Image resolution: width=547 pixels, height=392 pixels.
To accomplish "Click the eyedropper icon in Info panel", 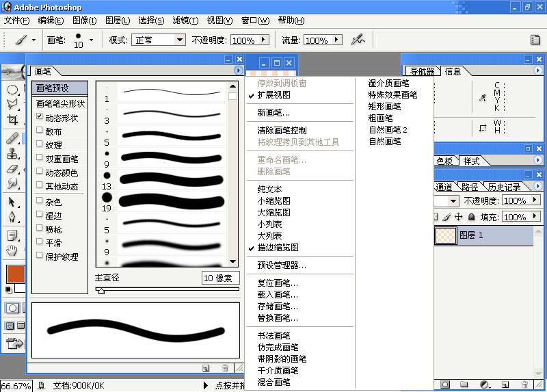I will coord(483,98).
